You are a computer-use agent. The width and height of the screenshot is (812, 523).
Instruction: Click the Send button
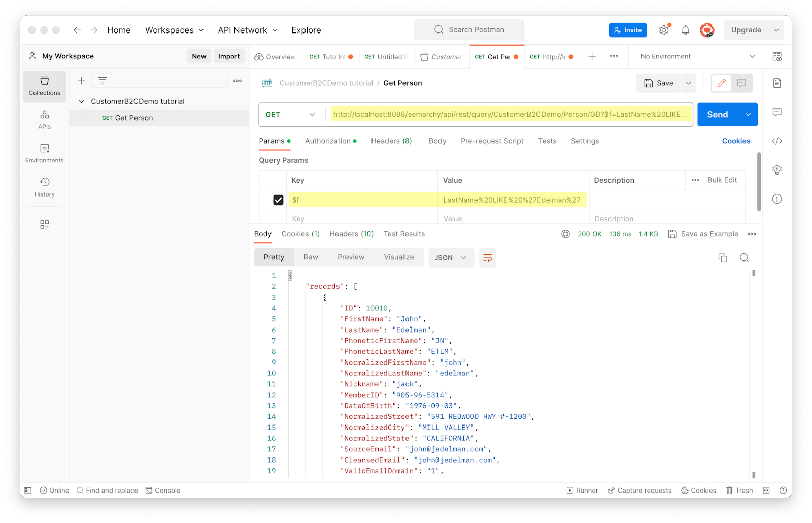717,115
